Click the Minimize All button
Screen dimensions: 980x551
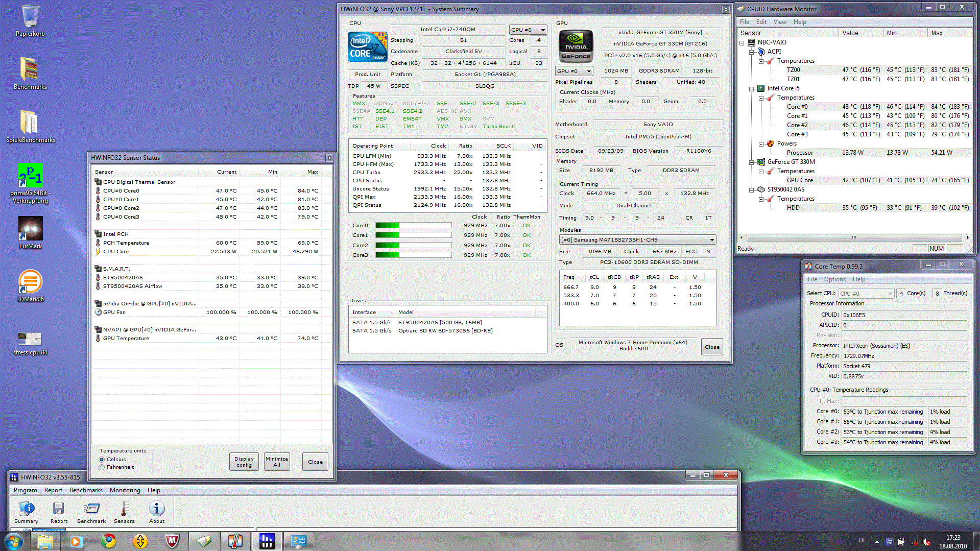(277, 462)
